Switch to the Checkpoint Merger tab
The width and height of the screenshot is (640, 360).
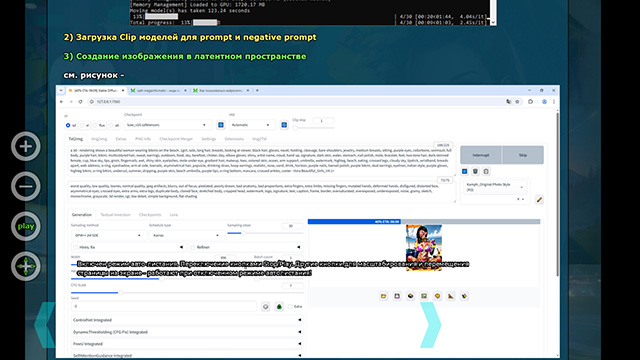coord(176,139)
